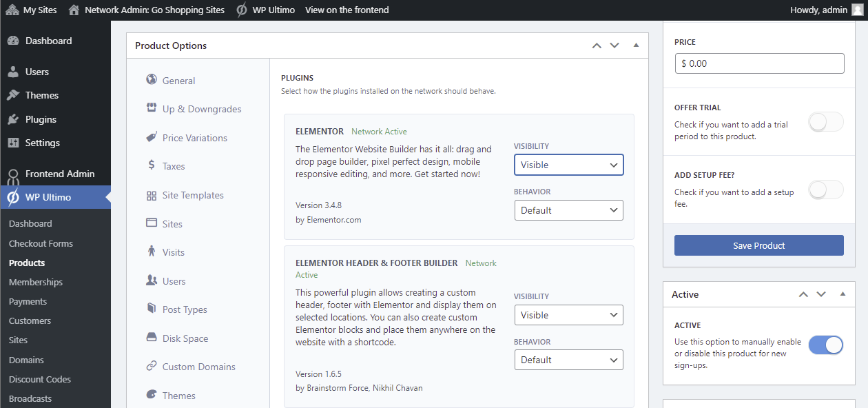Image resolution: width=868 pixels, height=408 pixels.
Task: Open Memberships in WP Ultimo menu
Action: pos(36,282)
